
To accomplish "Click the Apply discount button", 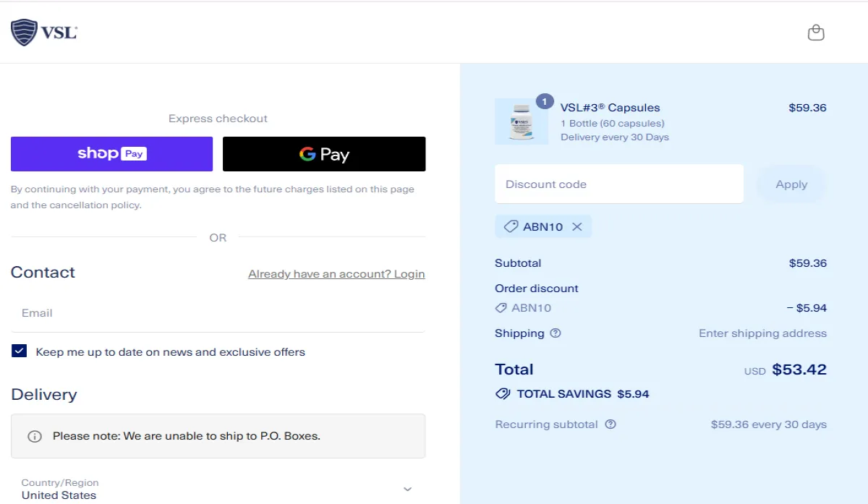I will click(791, 184).
